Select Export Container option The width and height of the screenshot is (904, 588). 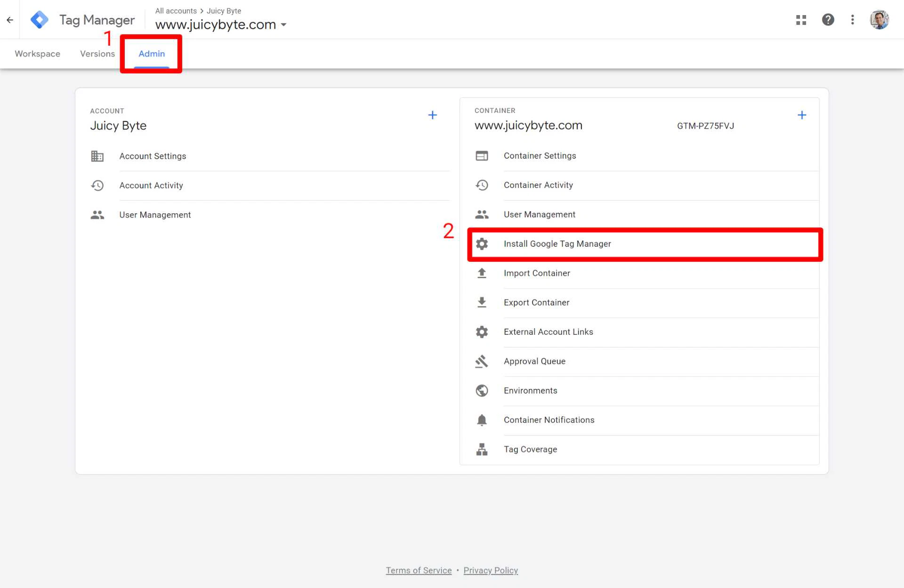536,303
